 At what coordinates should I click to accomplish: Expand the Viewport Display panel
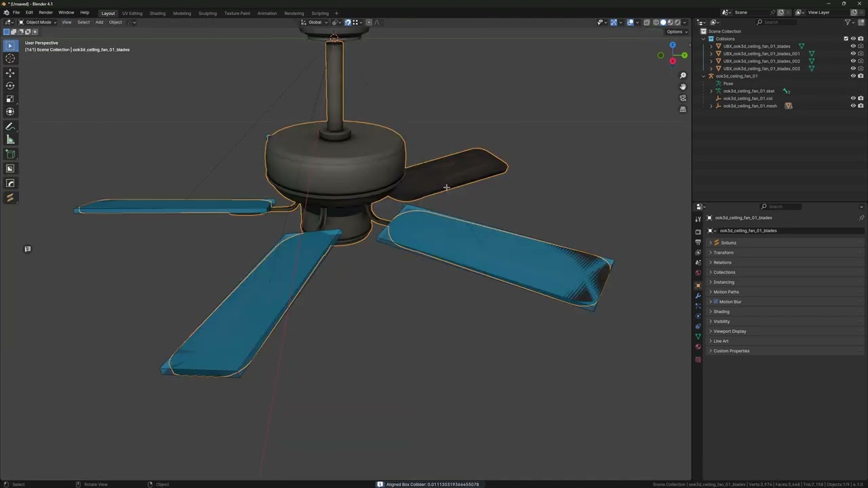click(785, 331)
